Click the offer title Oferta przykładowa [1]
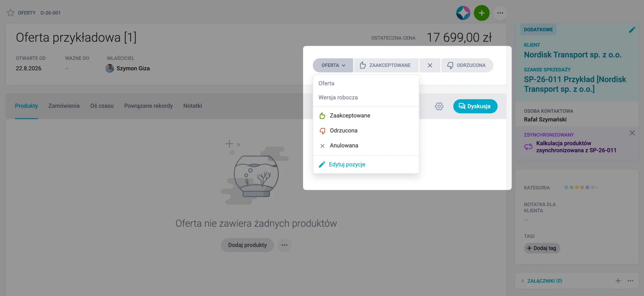Viewport: 644px width, 296px height. point(76,37)
